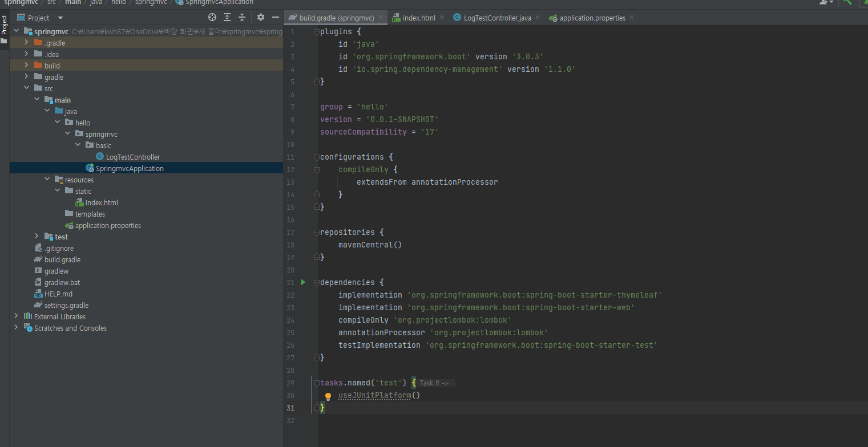The height and width of the screenshot is (447, 868).
Task: Collapse the springmvc root project node
Action: tap(16, 31)
